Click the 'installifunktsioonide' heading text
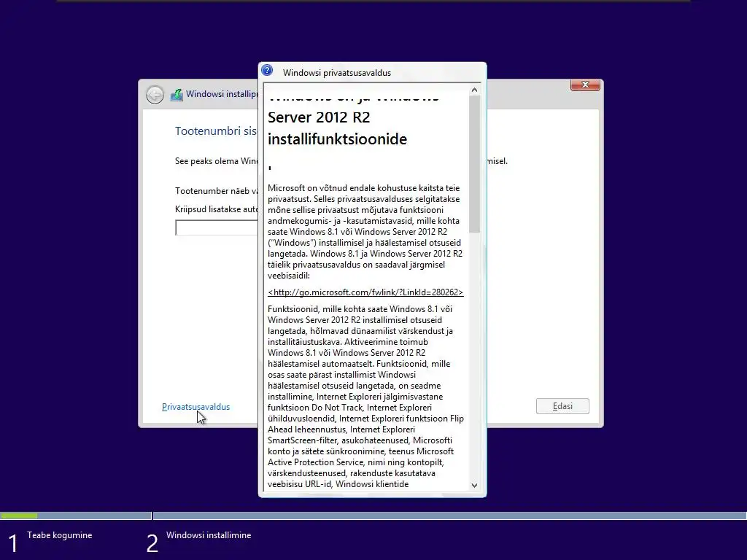747x560 pixels. [337, 139]
